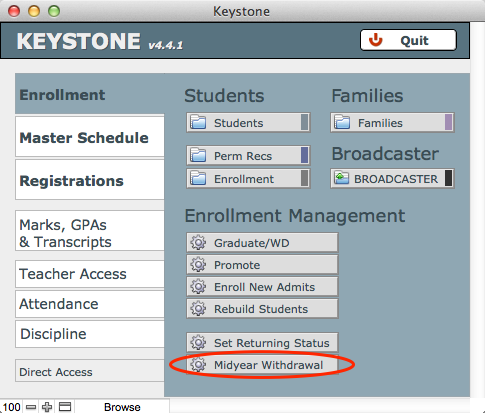Viewport: 485px width, 413px height.
Task: Toggle the status toolbar icon next to zoom
Action: pyautogui.click(x=65, y=407)
